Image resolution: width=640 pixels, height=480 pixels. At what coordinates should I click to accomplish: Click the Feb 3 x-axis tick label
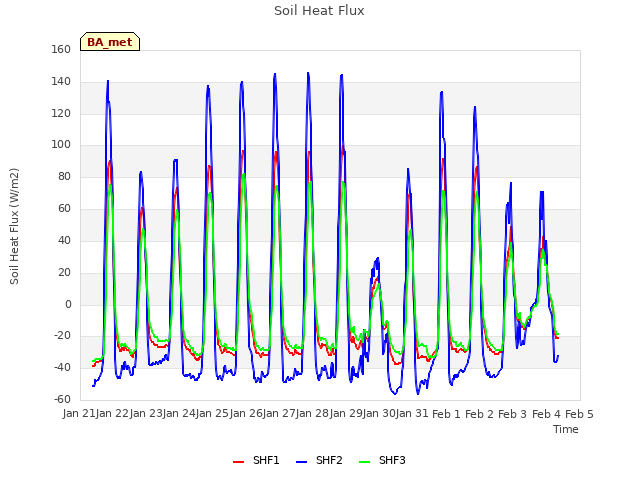(x=513, y=414)
